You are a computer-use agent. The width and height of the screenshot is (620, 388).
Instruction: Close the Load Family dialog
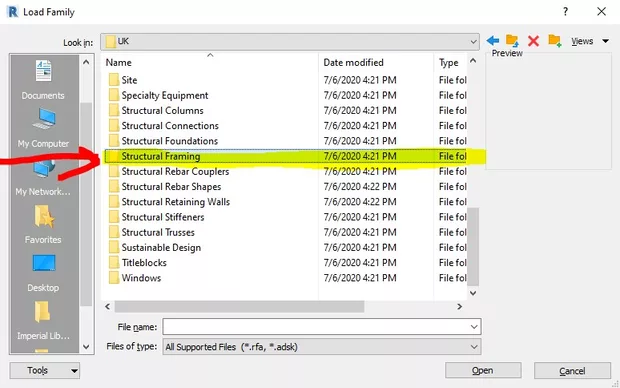601,11
